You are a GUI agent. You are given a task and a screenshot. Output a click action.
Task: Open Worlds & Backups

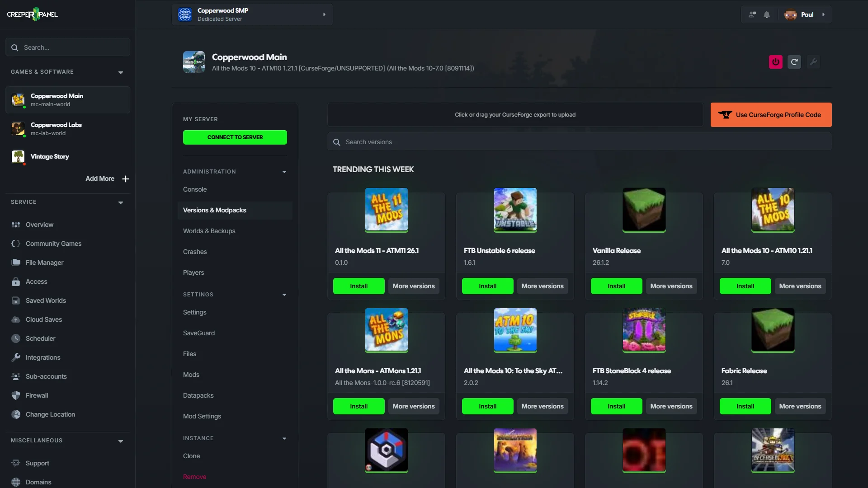pos(209,231)
